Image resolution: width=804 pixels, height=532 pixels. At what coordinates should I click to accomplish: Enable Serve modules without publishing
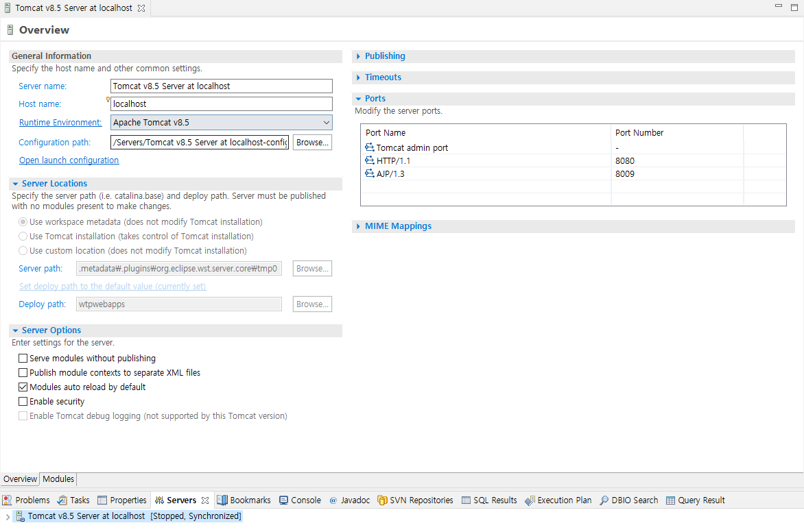coord(23,359)
